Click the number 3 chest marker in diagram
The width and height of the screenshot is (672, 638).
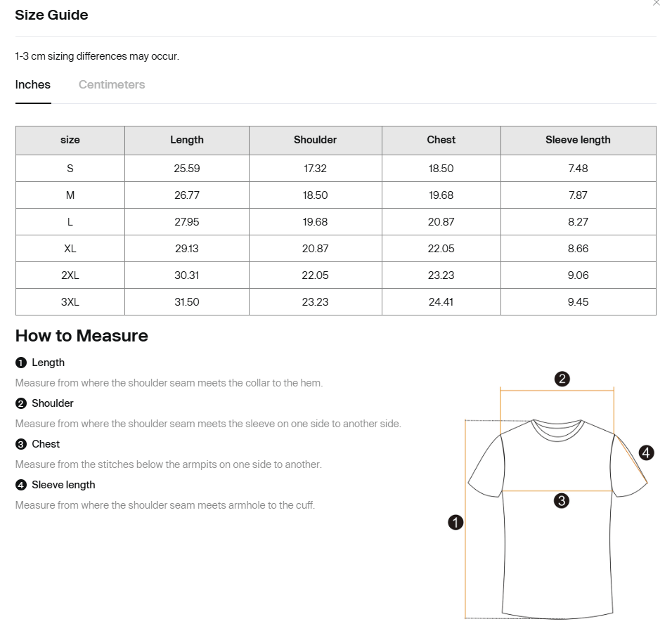point(562,500)
